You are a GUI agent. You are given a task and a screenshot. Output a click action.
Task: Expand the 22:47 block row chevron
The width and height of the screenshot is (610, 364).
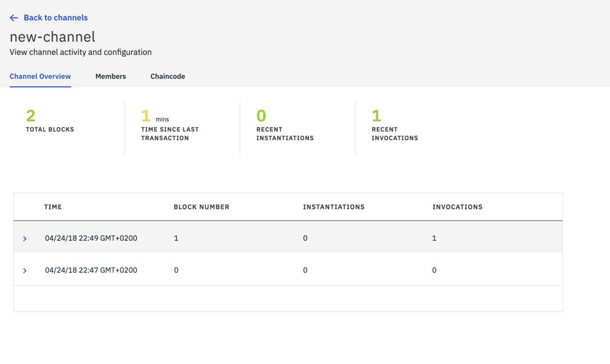point(25,271)
